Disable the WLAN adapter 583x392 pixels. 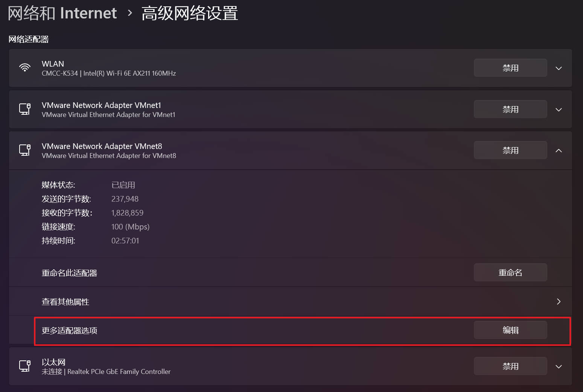pos(510,68)
